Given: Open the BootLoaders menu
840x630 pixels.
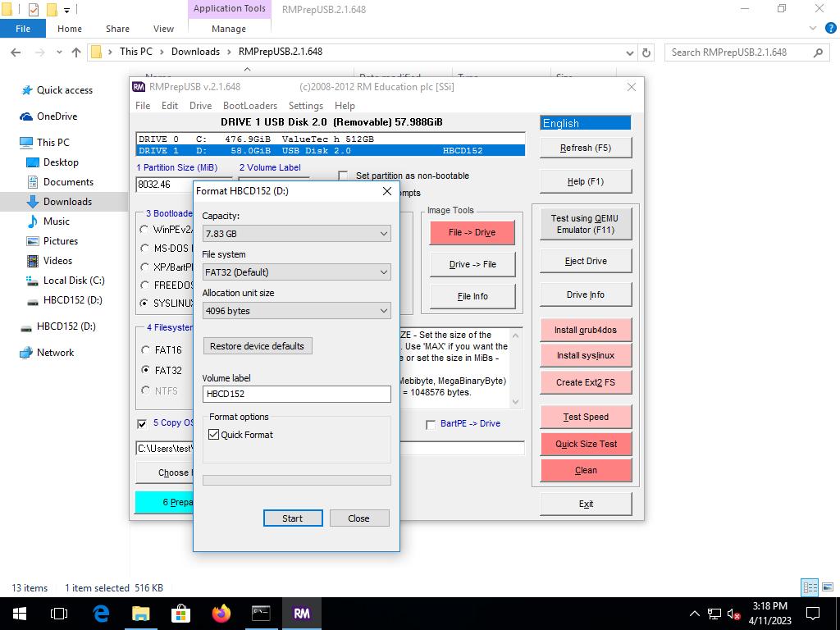Looking at the screenshot, I should coord(249,106).
